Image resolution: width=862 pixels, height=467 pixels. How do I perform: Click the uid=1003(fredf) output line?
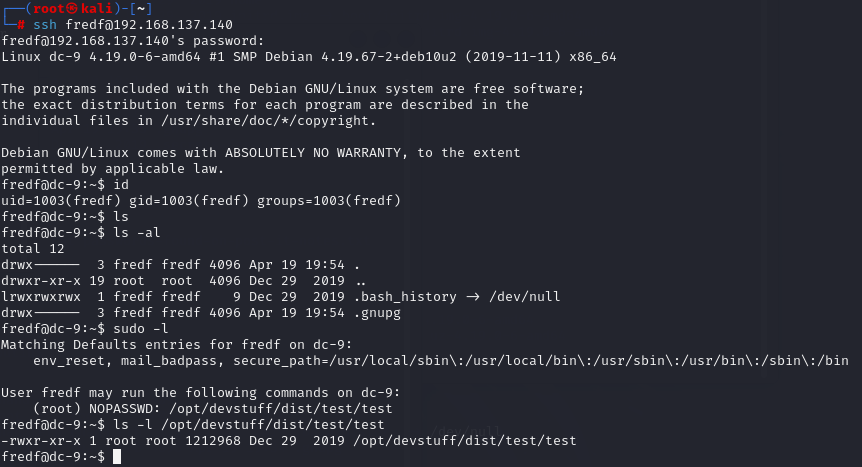coord(201,201)
